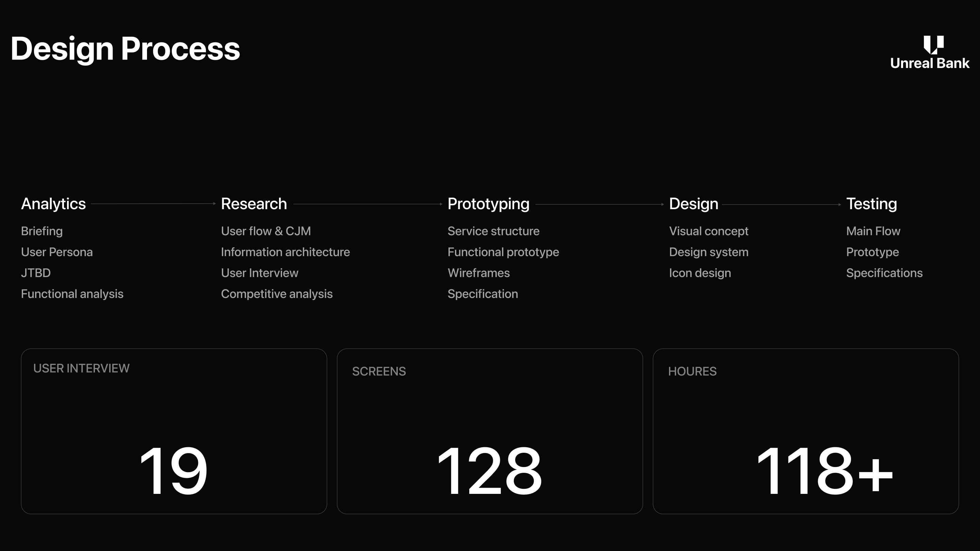Click the JTBD list item
Viewport: 980px width, 551px height.
click(x=36, y=273)
